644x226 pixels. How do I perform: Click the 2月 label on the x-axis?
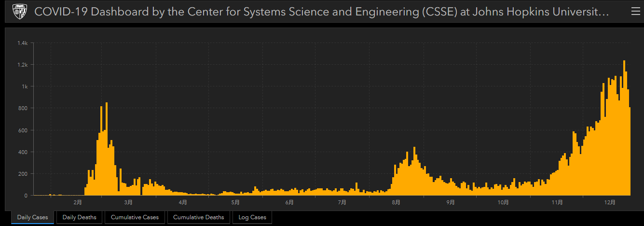78,202
